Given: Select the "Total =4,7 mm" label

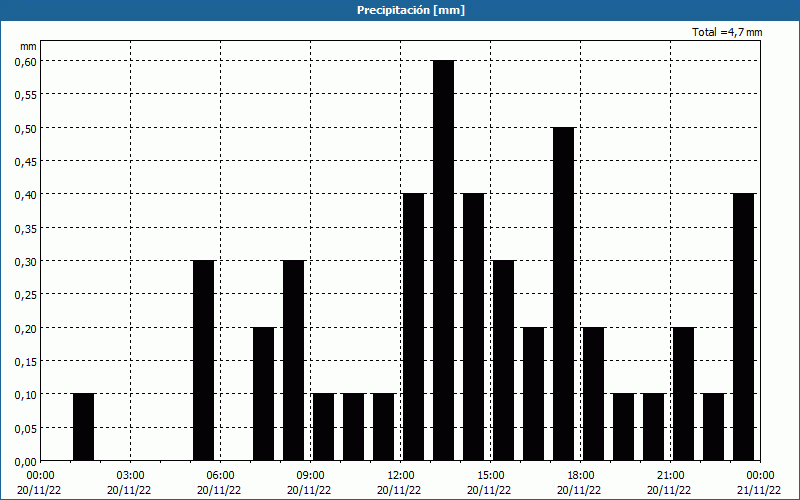Looking at the screenshot, I should click(x=727, y=32).
